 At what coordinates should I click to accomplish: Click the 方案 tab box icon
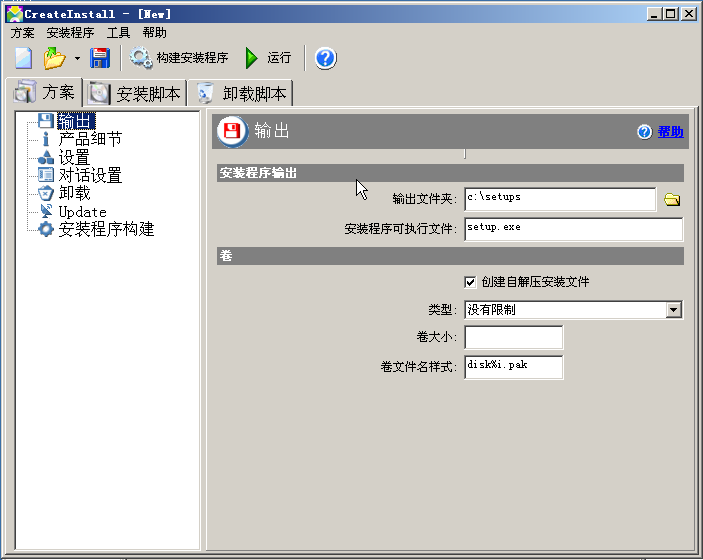pos(25,92)
